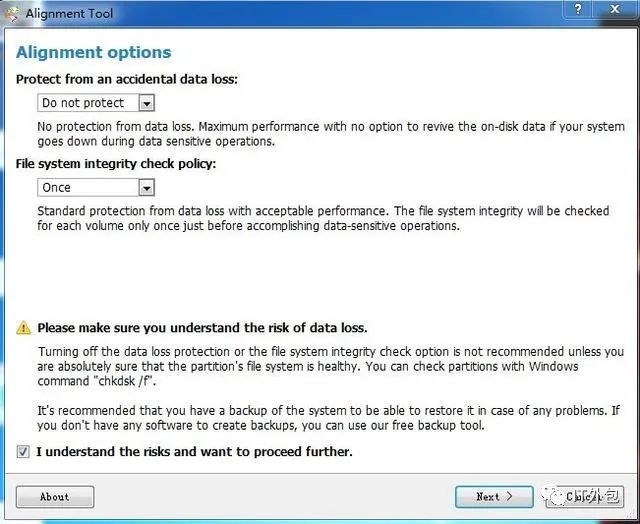
Task: Click the Alignment options heading
Action: (x=94, y=52)
